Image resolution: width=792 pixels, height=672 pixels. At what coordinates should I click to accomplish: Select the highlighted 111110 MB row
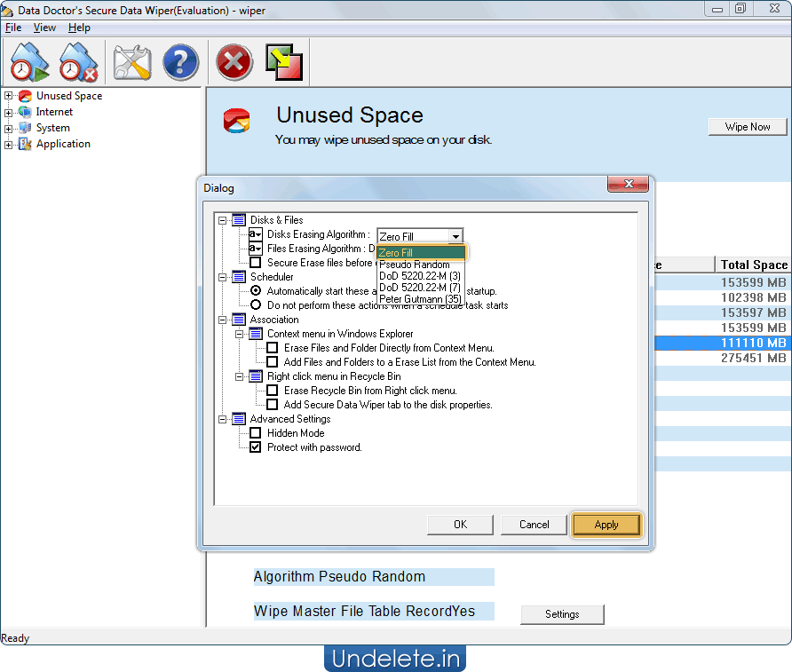click(x=723, y=343)
